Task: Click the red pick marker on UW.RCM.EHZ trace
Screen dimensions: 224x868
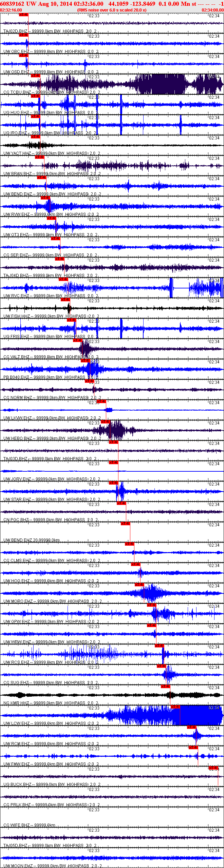Action: [192, 727]
